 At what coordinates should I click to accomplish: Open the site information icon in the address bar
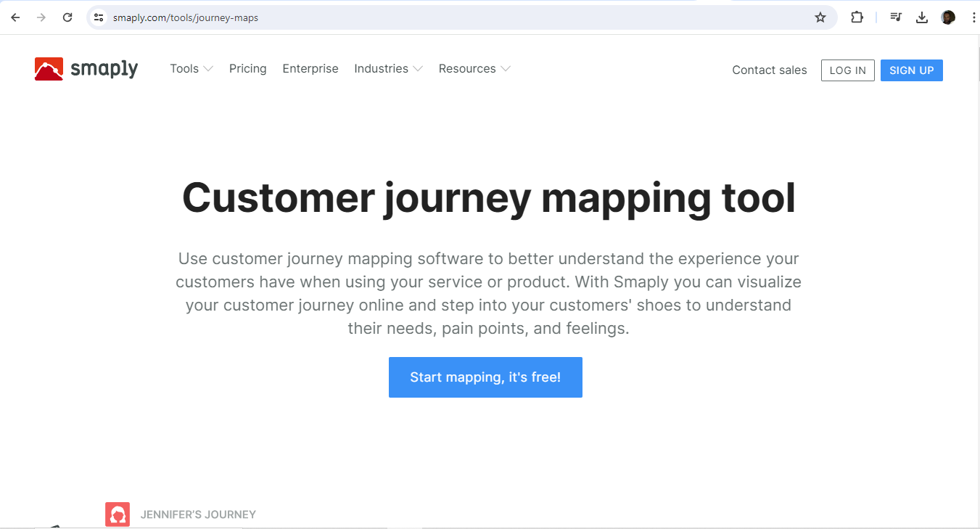(x=98, y=17)
